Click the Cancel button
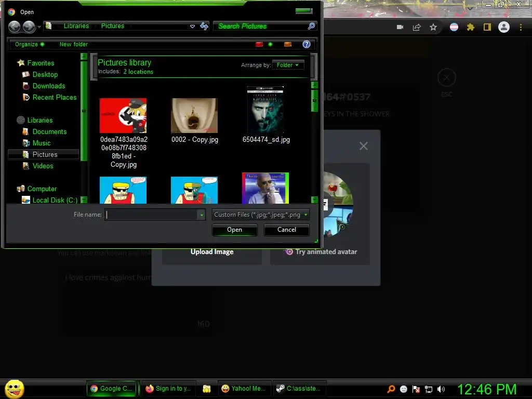The image size is (532, 399). tap(287, 230)
